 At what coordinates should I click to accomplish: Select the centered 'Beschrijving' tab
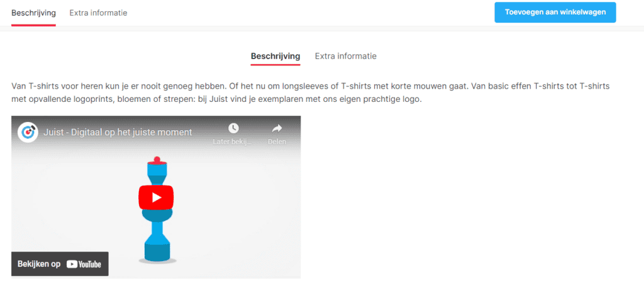pos(275,56)
